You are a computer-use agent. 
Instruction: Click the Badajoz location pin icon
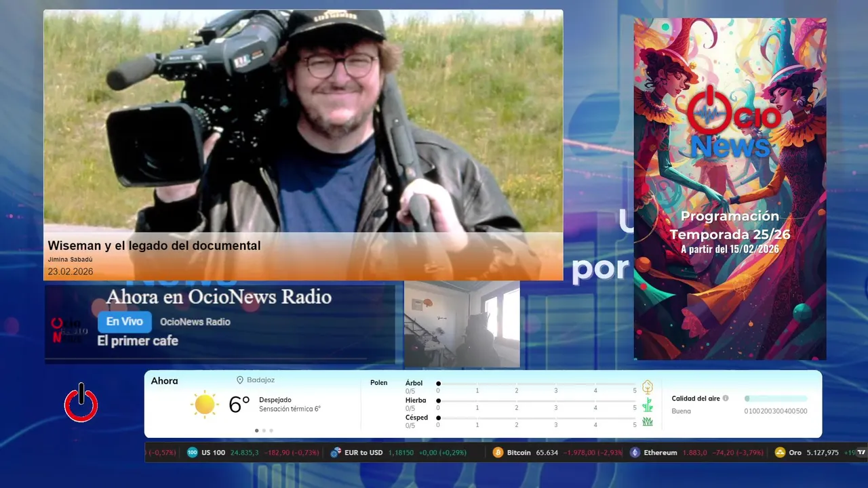point(239,380)
